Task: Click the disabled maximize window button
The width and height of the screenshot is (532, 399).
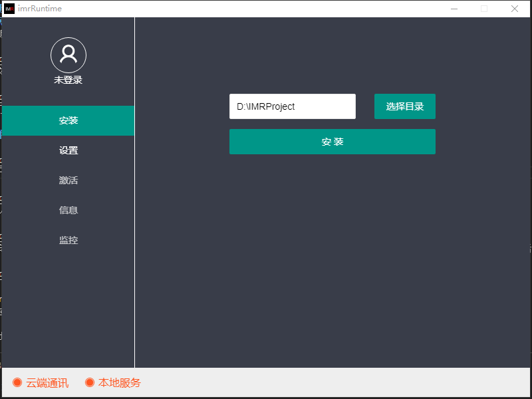Action: coord(484,9)
